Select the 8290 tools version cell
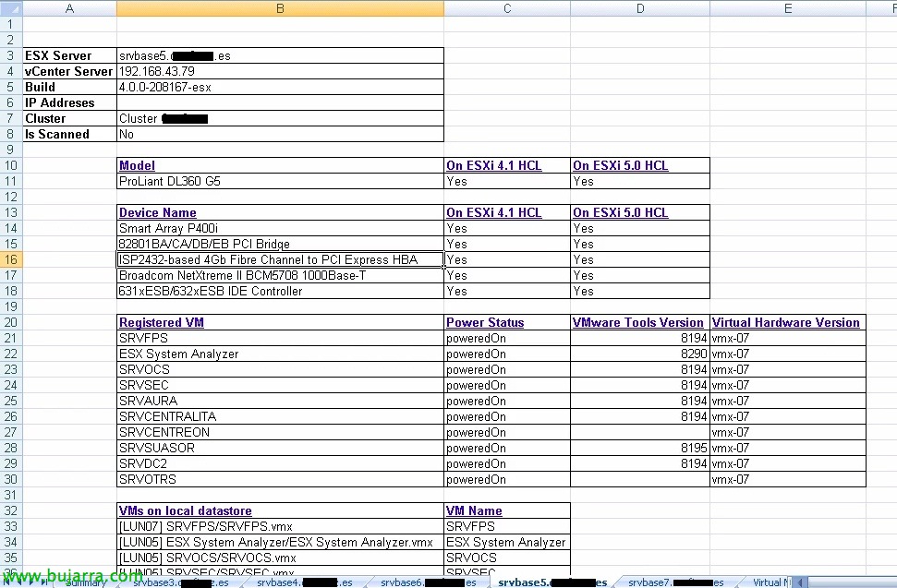The width and height of the screenshot is (897, 588). [x=640, y=354]
